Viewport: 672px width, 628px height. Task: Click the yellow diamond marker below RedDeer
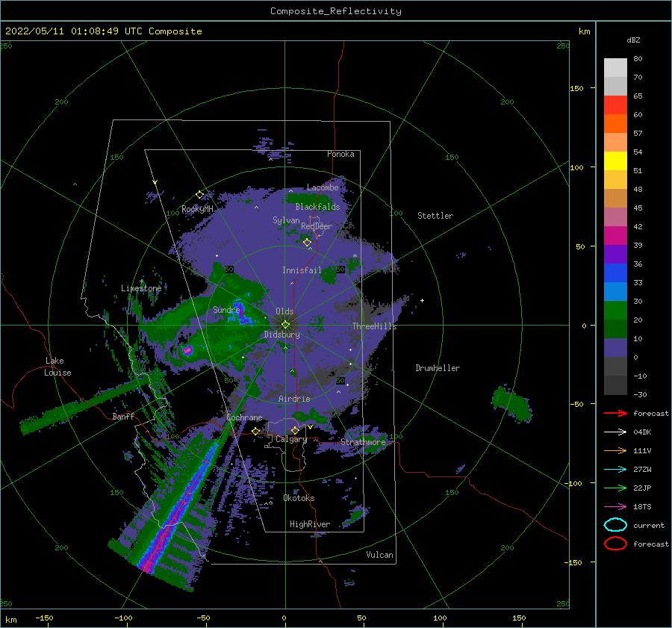coord(308,243)
